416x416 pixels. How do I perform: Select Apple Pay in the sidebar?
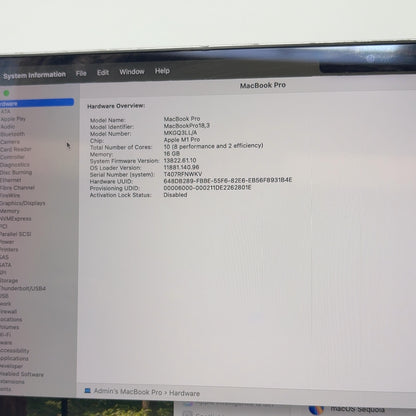pyautogui.click(x=13, y=119)
